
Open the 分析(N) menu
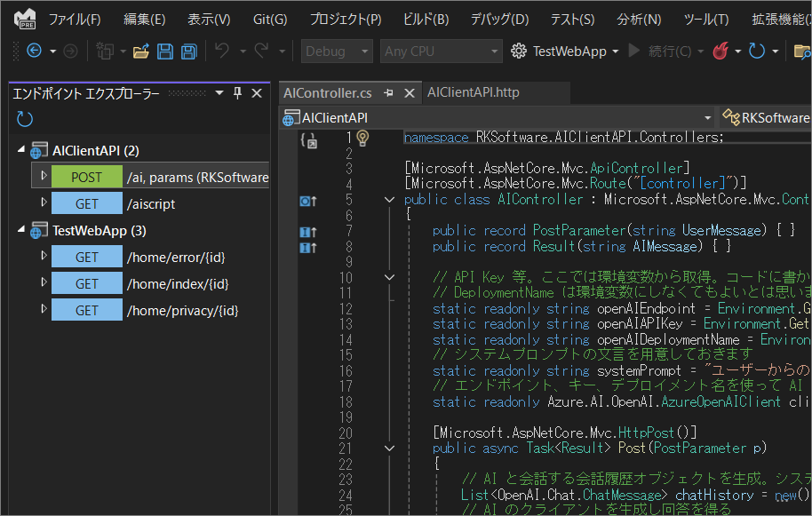click(639, 20)
